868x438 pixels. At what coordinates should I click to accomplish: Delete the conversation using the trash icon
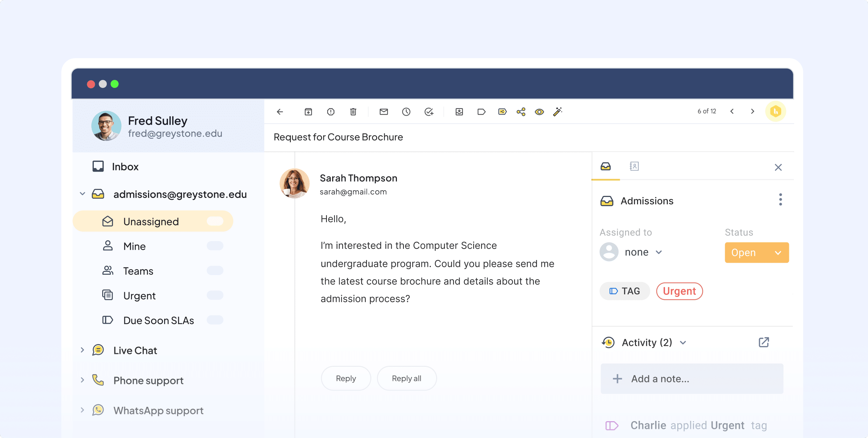pos(353,111)
